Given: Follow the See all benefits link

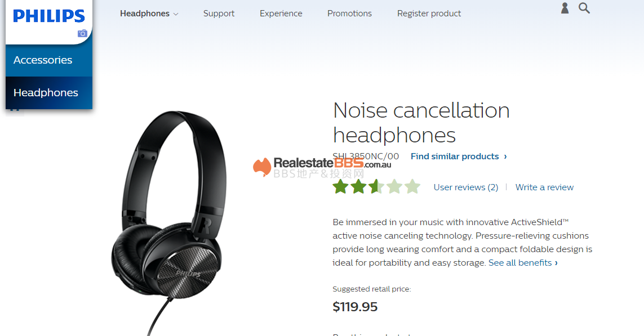Looking at the screenshot, I should click(522, 263).
